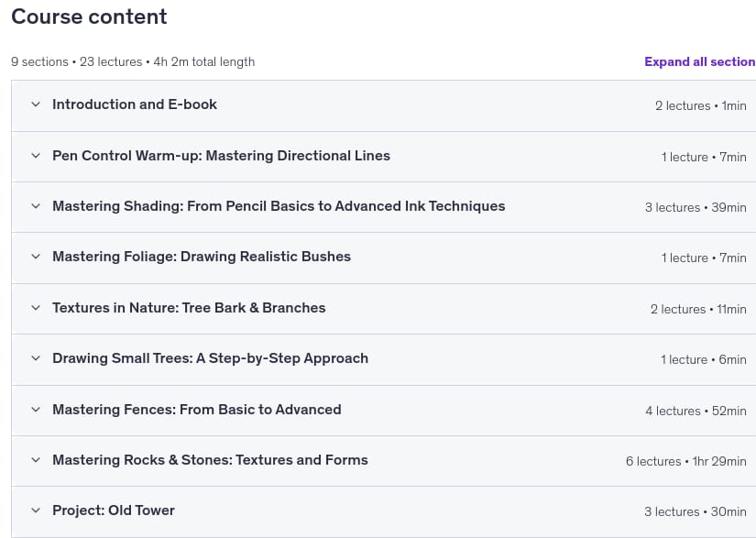Expand the Mastering Fences section chevron
The height and width of the screenshot is (538, 756).
click(x=36, y=410)
